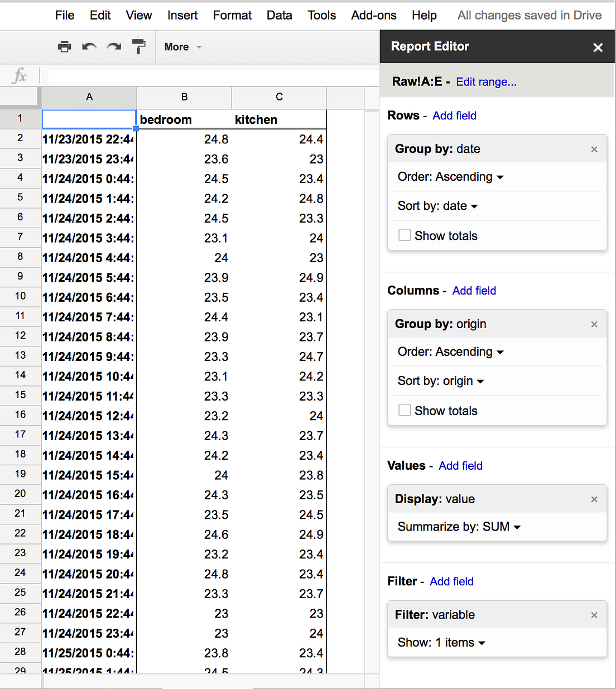Click cell '11/23/2015 22:44' in row 2
This screenshot has width=616, height=689.
(x=89, y=139)
